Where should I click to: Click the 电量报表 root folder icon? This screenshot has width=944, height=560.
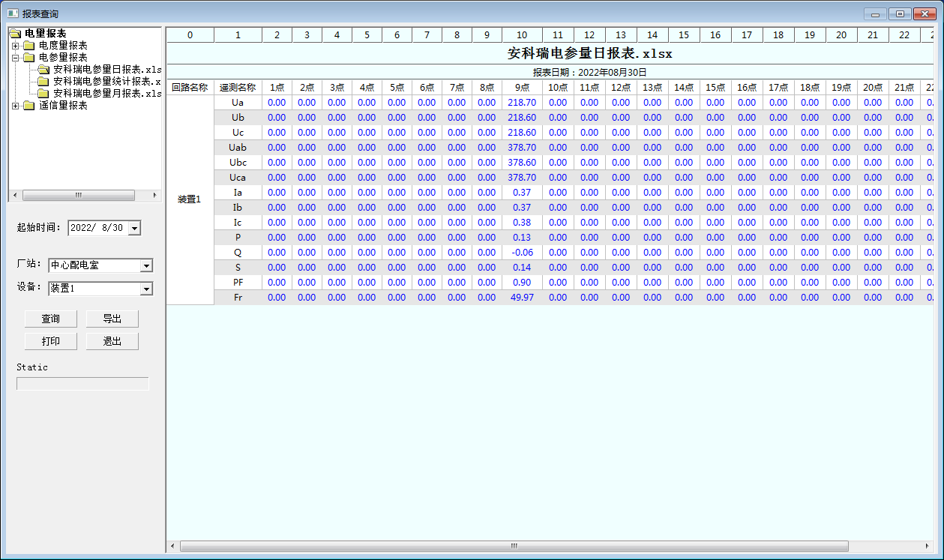(x=15, y=33)
